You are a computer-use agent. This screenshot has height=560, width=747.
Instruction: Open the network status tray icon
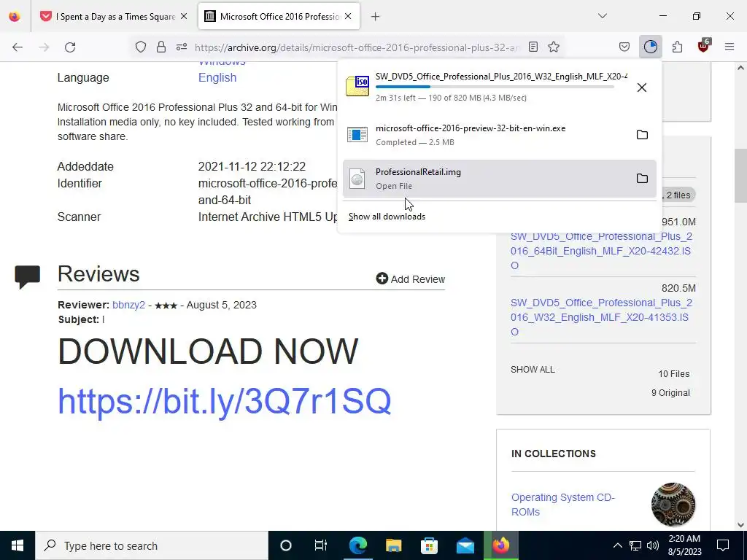pos(635,545)
